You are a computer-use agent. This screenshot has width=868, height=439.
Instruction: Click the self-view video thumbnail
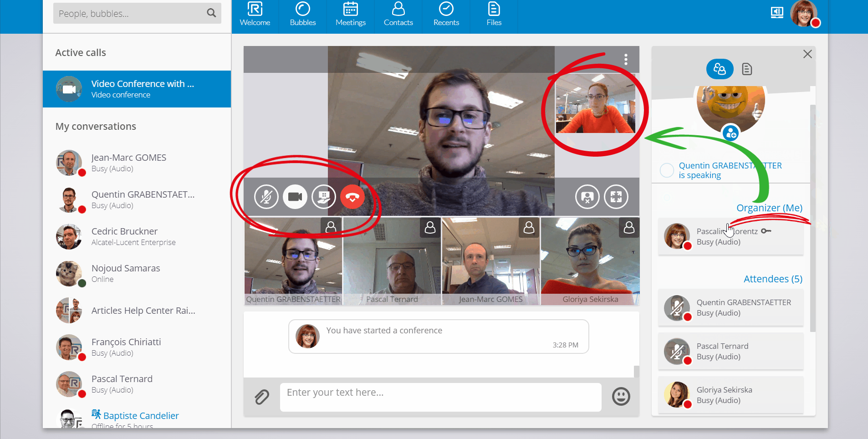(x=595, y=103)
